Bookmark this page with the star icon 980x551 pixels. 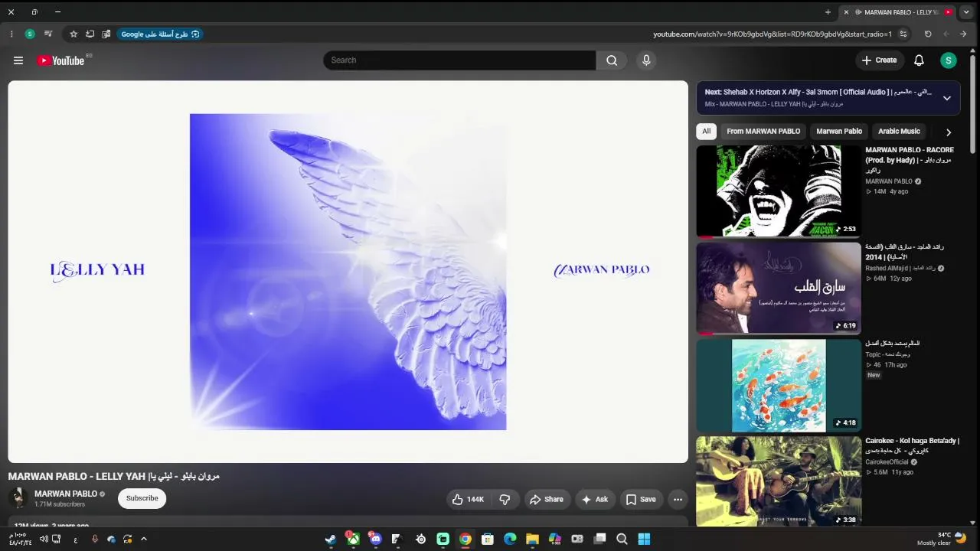[x=73, y=34]
